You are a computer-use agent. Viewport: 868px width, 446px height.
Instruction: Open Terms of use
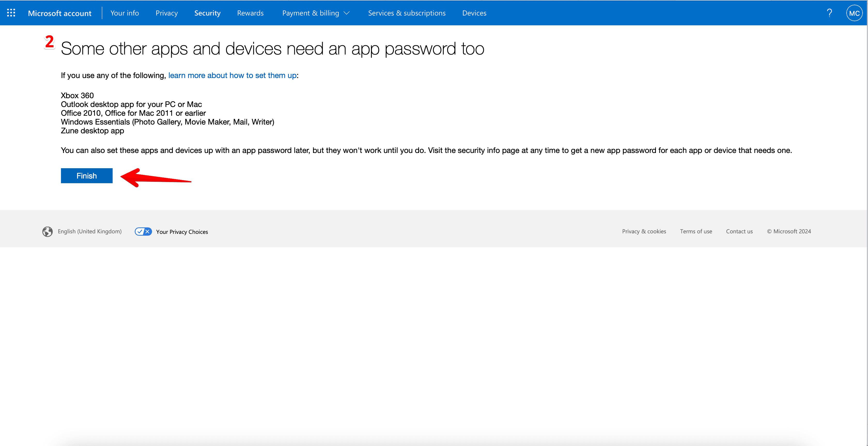(x=696, y=231)
